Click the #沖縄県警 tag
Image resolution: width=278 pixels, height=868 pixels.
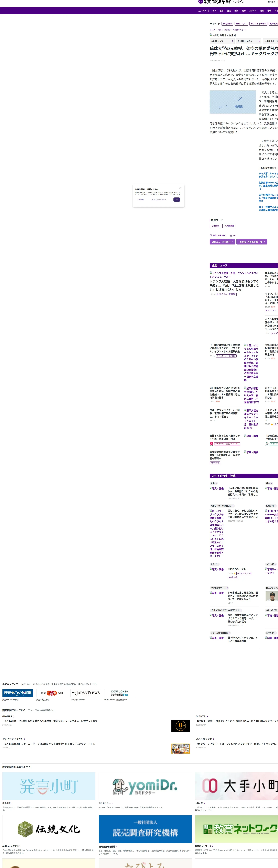(229, 226)
